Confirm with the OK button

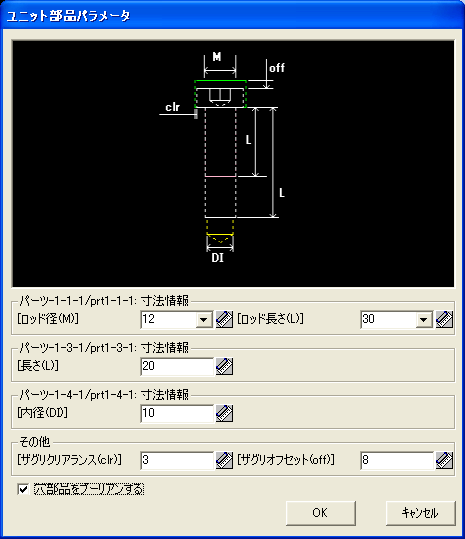click(x=321, y=513)
